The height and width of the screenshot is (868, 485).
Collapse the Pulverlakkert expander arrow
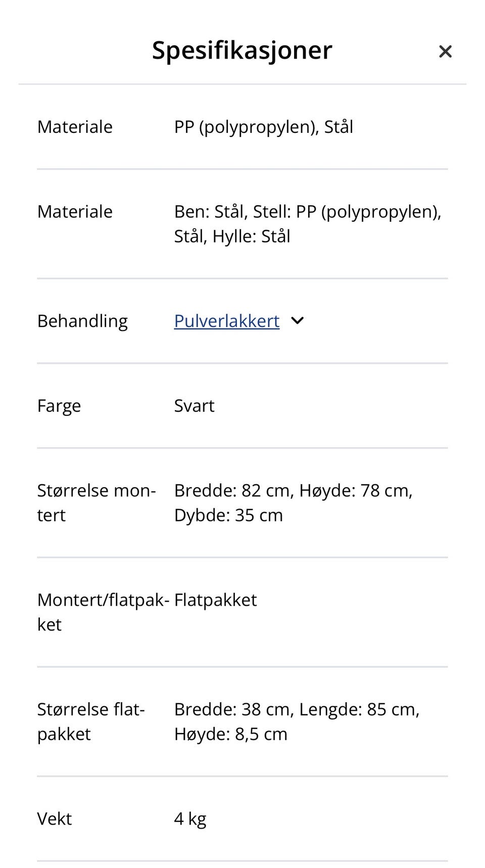point(298,320)
